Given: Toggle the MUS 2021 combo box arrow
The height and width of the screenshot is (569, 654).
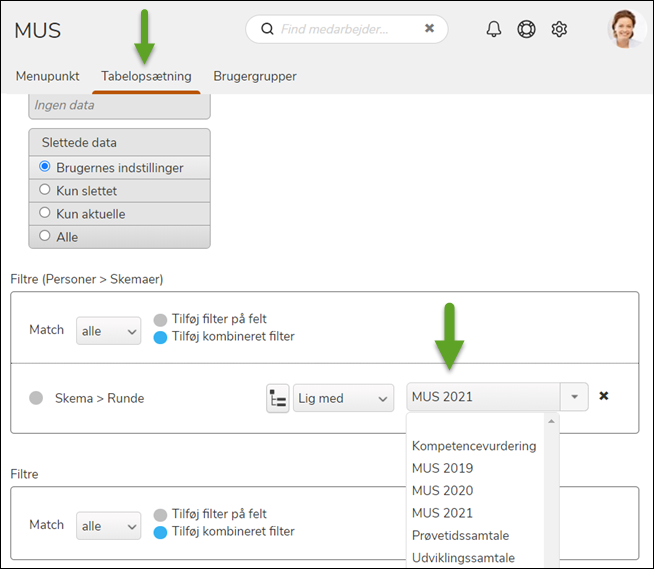Looking at the screenshot, I should point(574,397).
